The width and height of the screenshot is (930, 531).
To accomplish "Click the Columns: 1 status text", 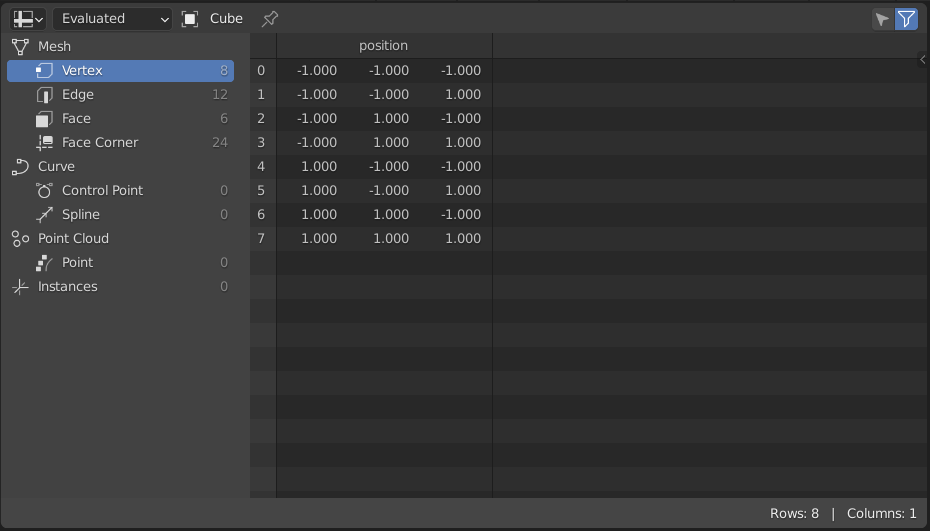I will (x=881, y=514).
